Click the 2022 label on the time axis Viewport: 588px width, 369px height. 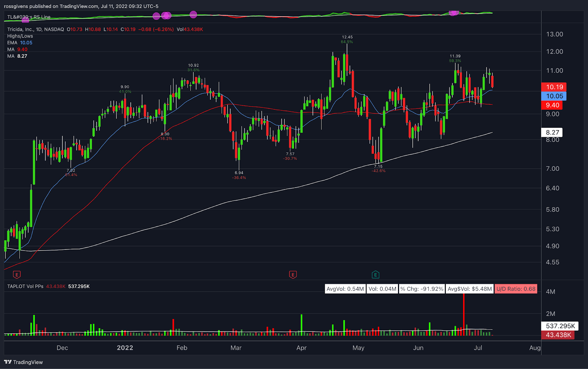pyautogui.click(x=125, y=348)
